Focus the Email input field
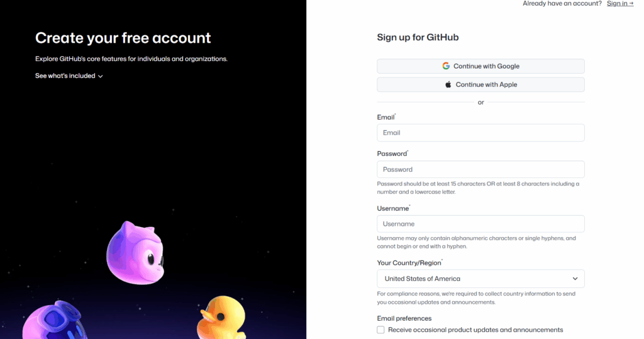This screenshot has height=339, width=644. 480,133
